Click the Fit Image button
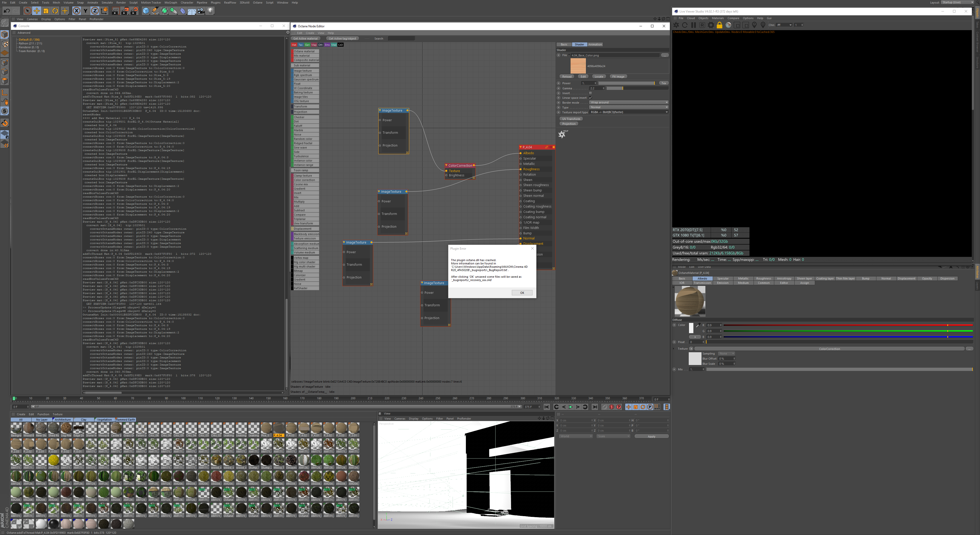The height and width of the screenshot is (535, 980). [618, 77]
